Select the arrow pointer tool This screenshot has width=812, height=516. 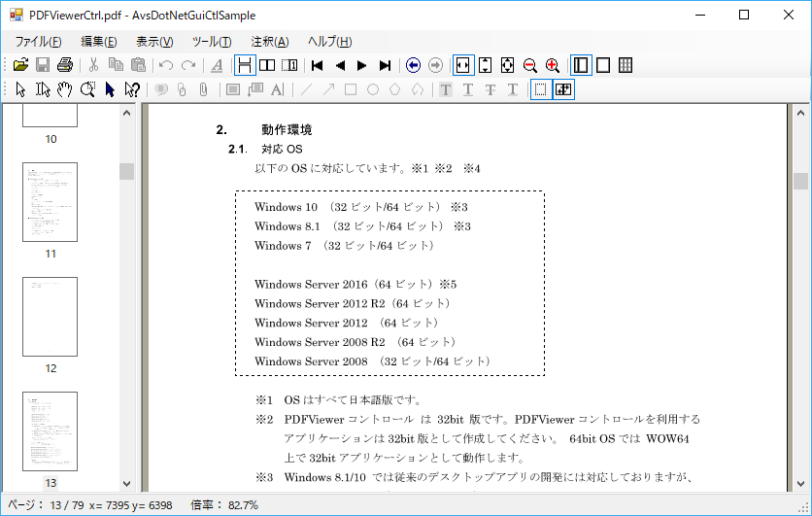pos(20,89)
